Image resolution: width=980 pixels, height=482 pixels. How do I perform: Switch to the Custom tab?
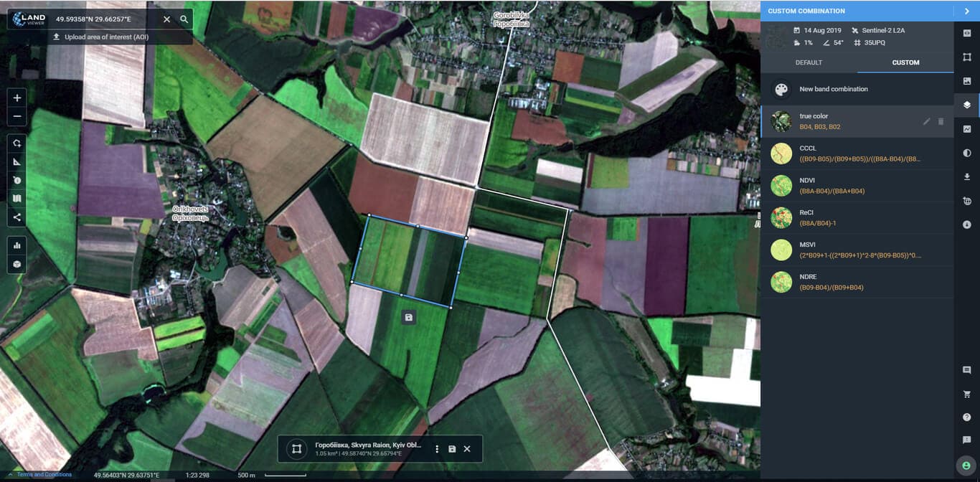coord(905,62)
